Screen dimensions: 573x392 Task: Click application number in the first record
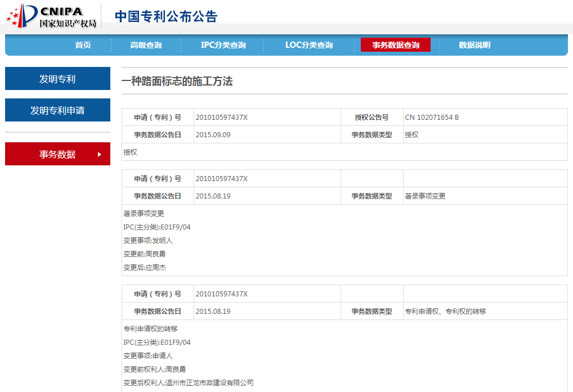[x=221, y=118]
